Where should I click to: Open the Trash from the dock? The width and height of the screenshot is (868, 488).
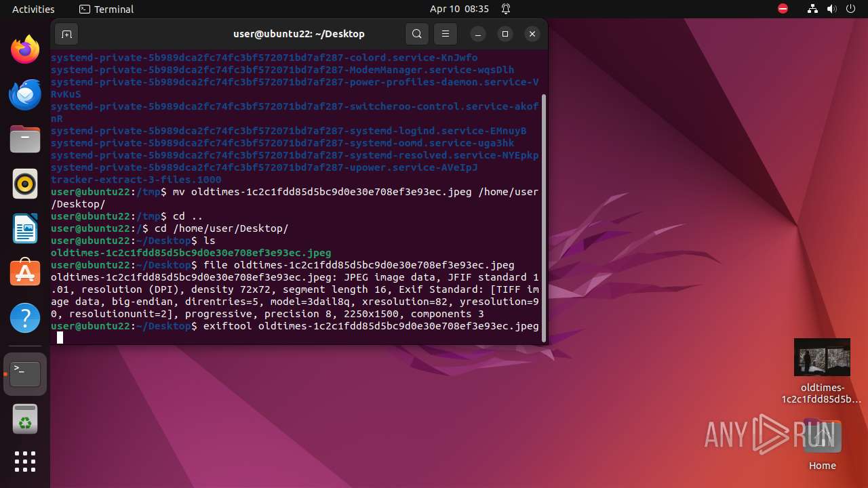[25, 419]
